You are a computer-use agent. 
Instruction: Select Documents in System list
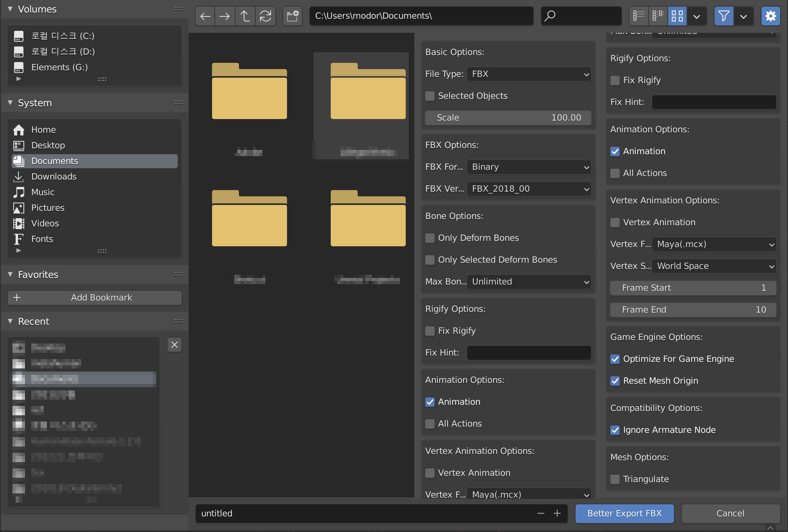click(x=94, y=161)
